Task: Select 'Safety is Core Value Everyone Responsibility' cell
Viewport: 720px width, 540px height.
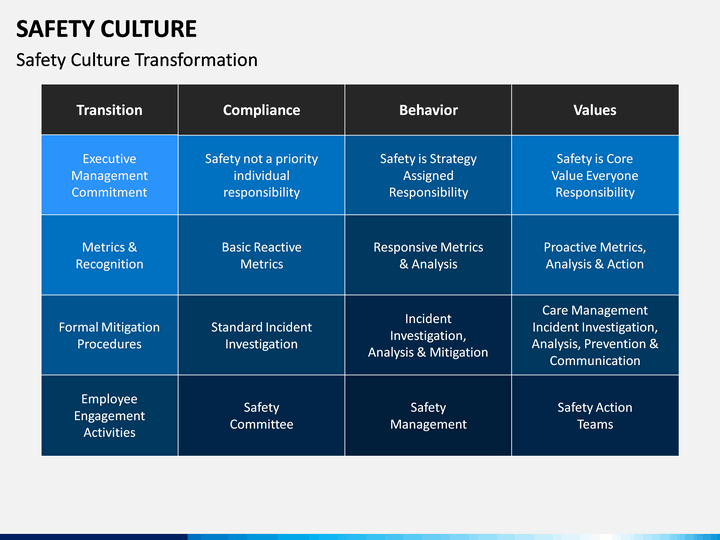Action: (595, 175)
